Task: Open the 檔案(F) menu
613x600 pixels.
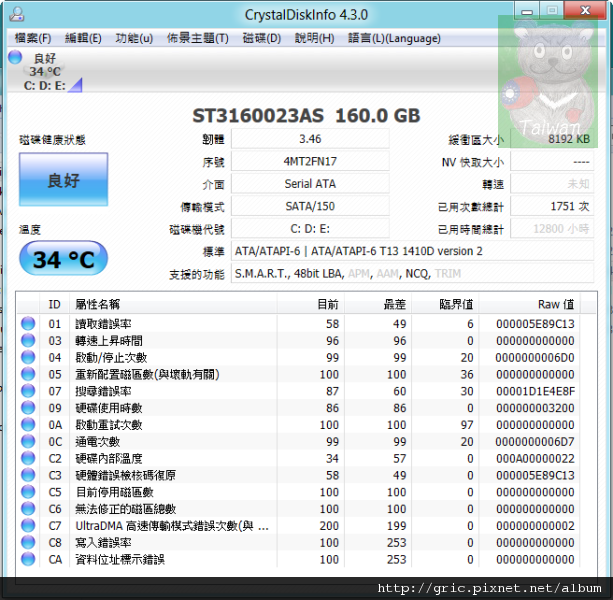Action: click(33, 38)
